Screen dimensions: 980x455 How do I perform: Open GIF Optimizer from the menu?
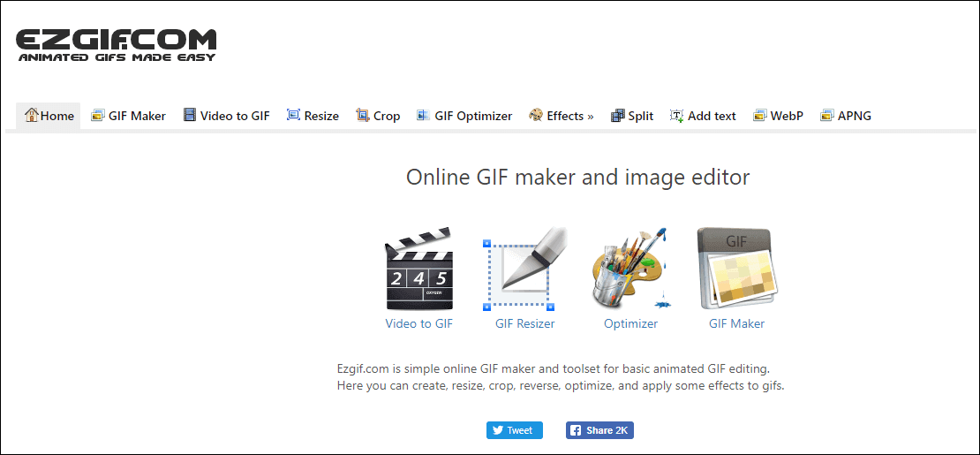pos(465,116)
